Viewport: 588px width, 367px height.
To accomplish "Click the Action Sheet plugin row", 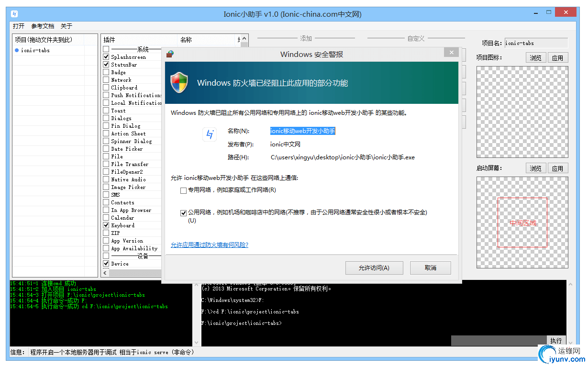I will 132,133.
